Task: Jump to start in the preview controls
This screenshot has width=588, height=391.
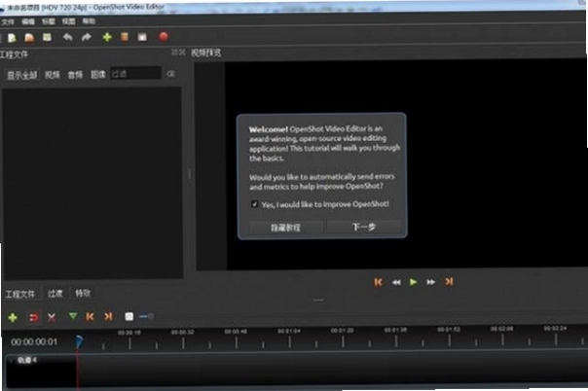Action: [378, 282]
